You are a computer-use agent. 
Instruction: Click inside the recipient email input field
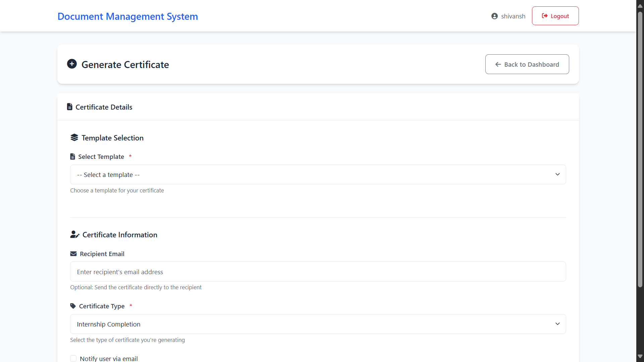coord(317,271)
